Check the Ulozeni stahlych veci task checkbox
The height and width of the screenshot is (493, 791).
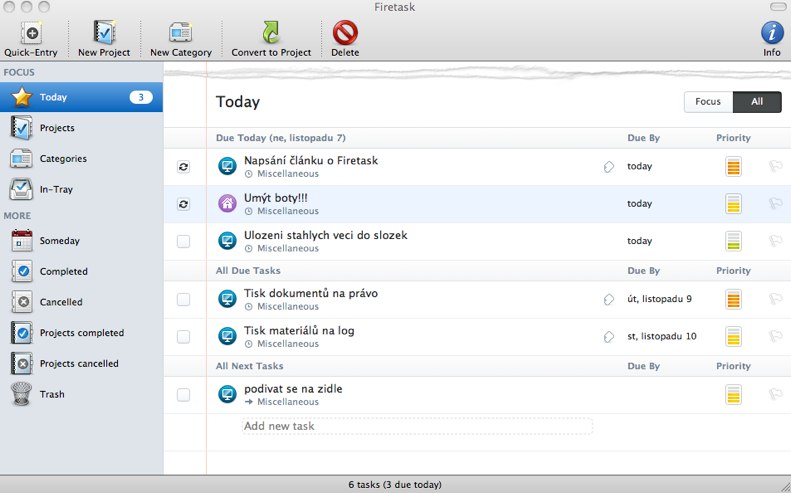[183, 241]
